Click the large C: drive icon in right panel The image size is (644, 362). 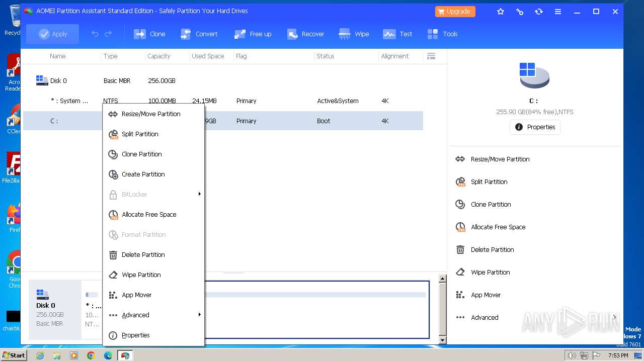coord(534,75)
